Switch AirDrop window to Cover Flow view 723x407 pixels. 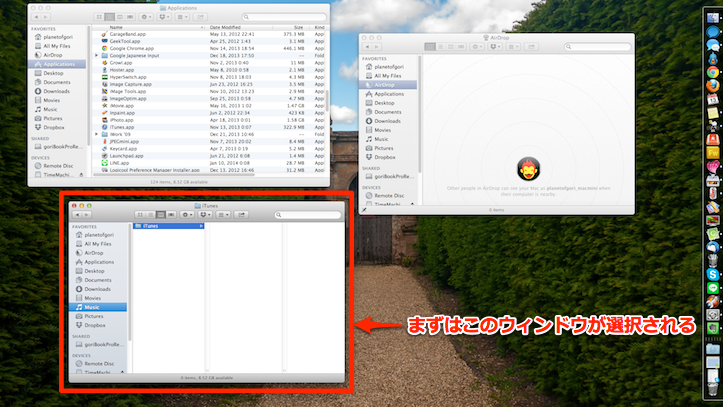460,46
